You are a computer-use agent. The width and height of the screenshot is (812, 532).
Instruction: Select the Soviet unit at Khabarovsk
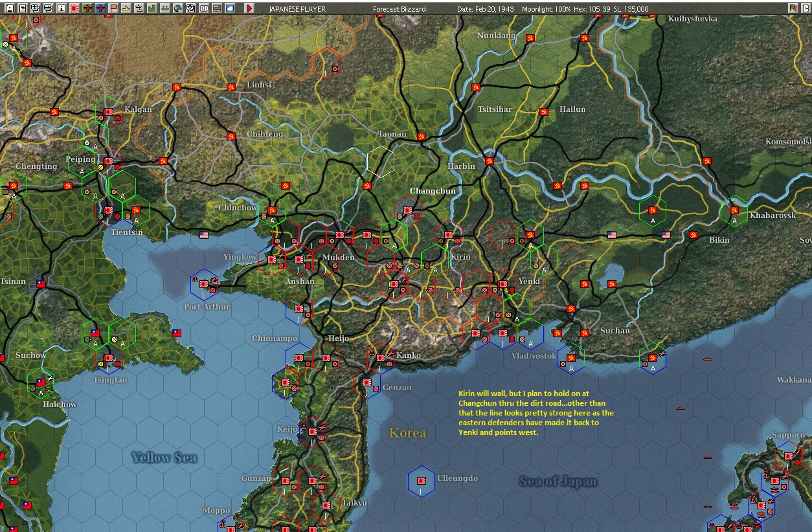click(734, 210)
